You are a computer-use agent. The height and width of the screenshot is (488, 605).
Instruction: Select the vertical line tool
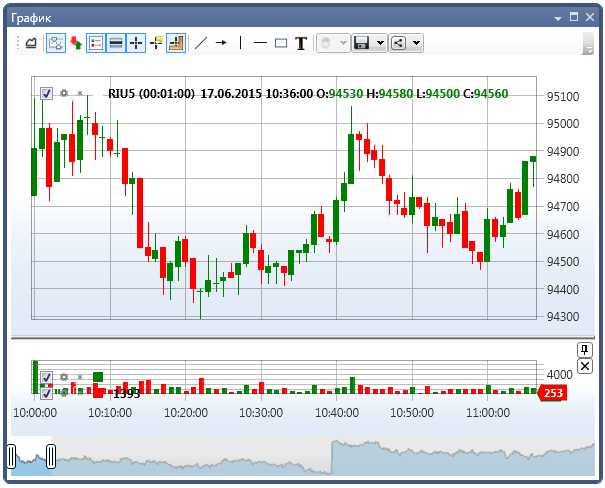click(241, 43)
